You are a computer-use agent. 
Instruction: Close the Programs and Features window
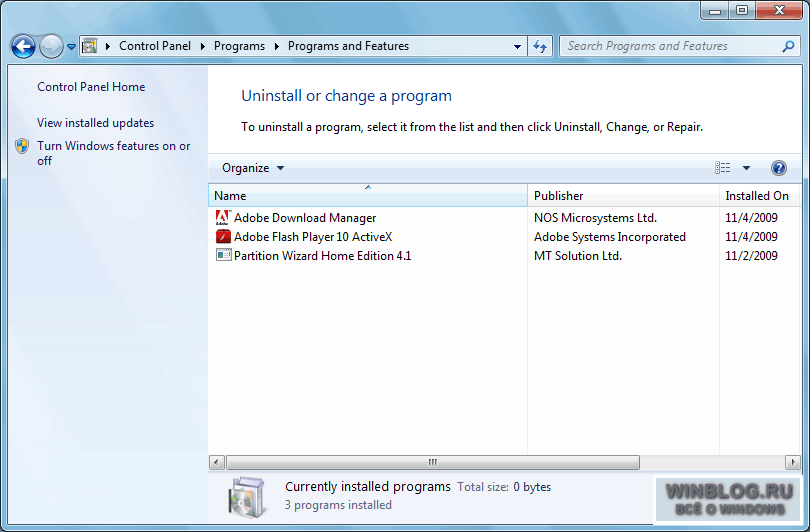[779, 10]
